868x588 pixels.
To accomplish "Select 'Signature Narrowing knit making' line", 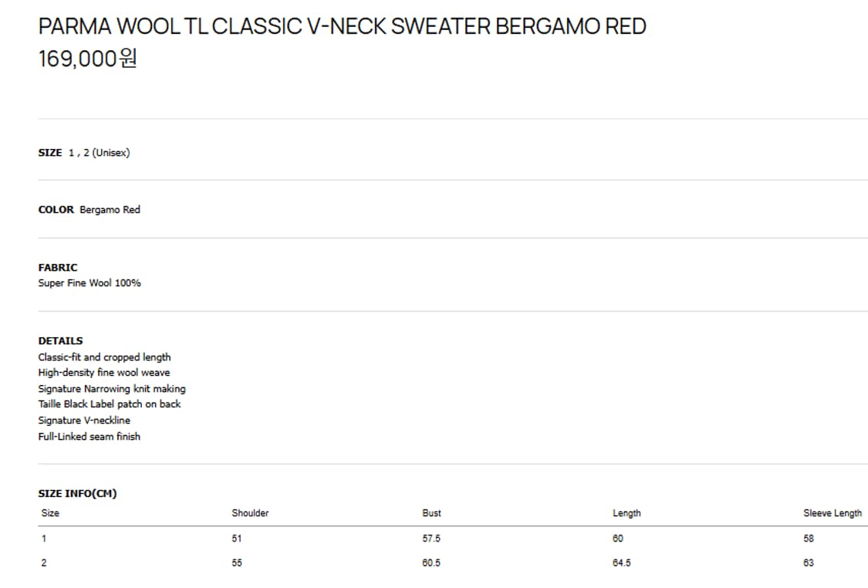I will point(112,389).
